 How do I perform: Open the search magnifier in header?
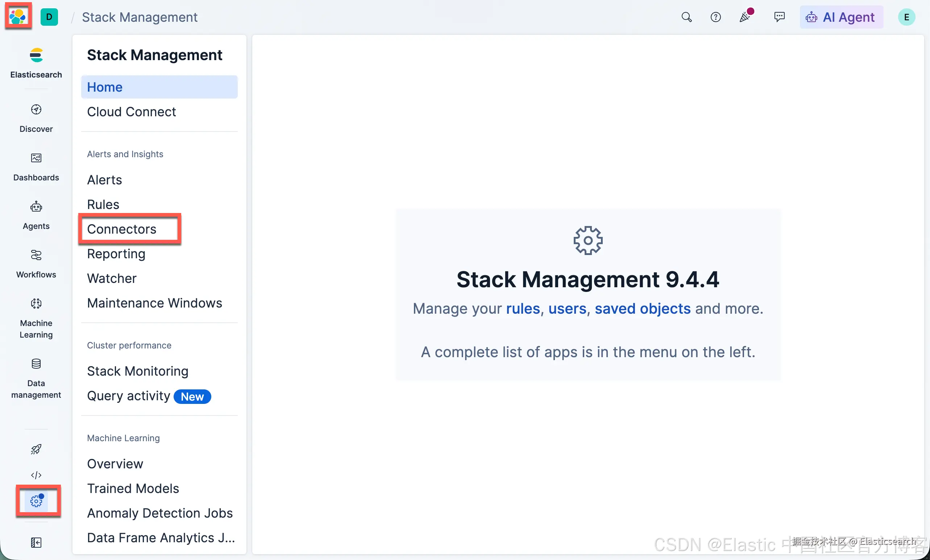pyautogui.click(x=686, y=17)
